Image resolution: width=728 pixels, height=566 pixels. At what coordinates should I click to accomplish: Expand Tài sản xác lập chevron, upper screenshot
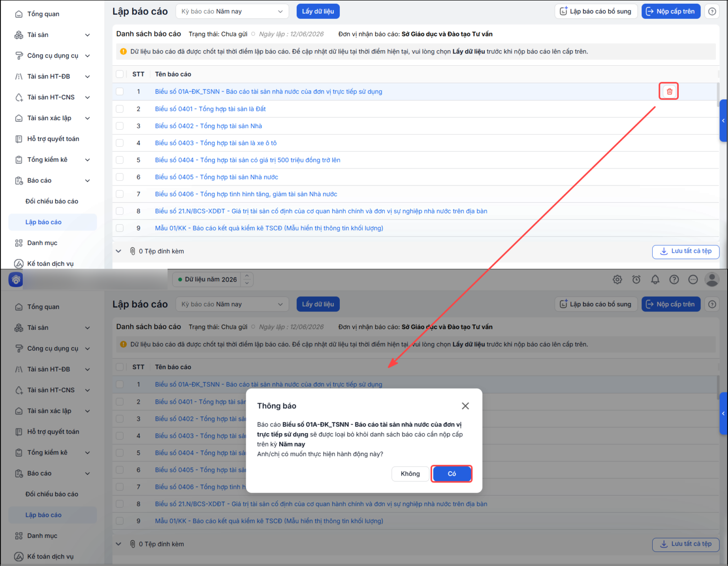click(x=88, y=118)
